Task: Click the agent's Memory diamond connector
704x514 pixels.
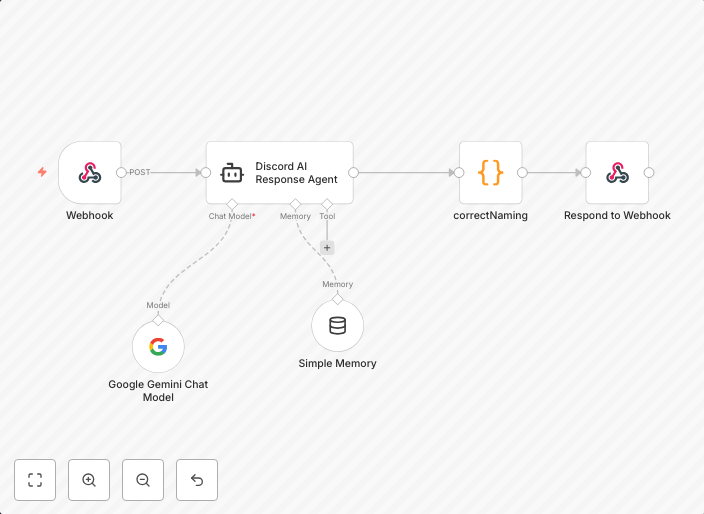Action: click(295, 204)
